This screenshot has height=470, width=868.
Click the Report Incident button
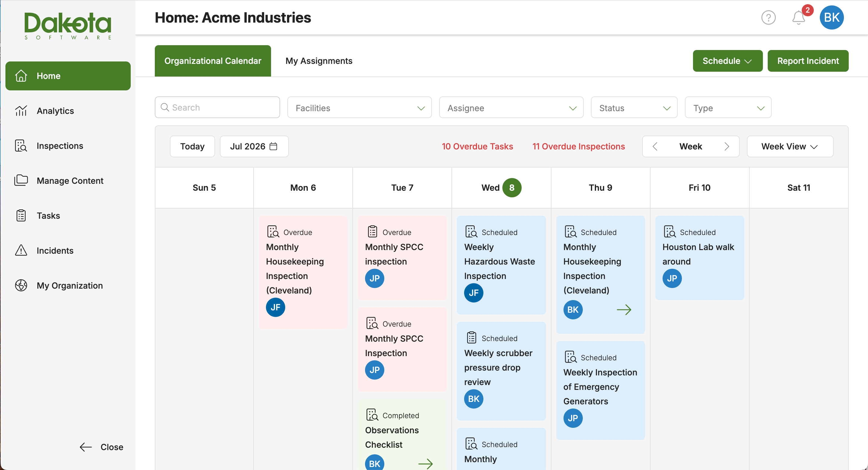[x=808, y=61]
